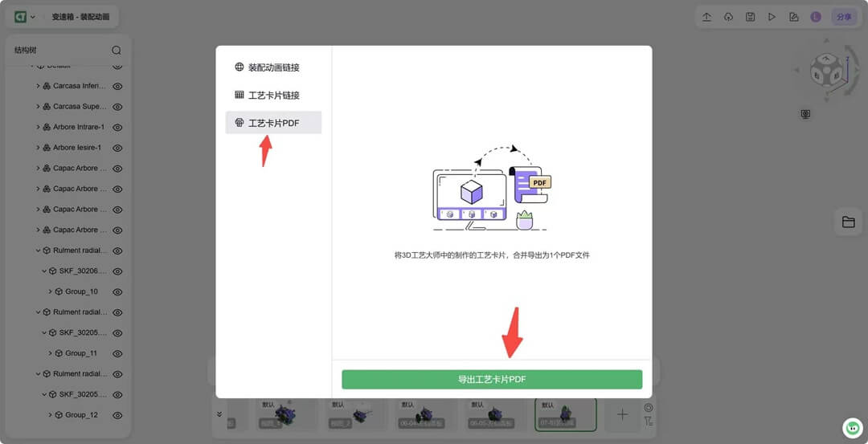Screen dimensions: 868x444
Task: Select the Group_12 tree item
Action: coord(81,415)
